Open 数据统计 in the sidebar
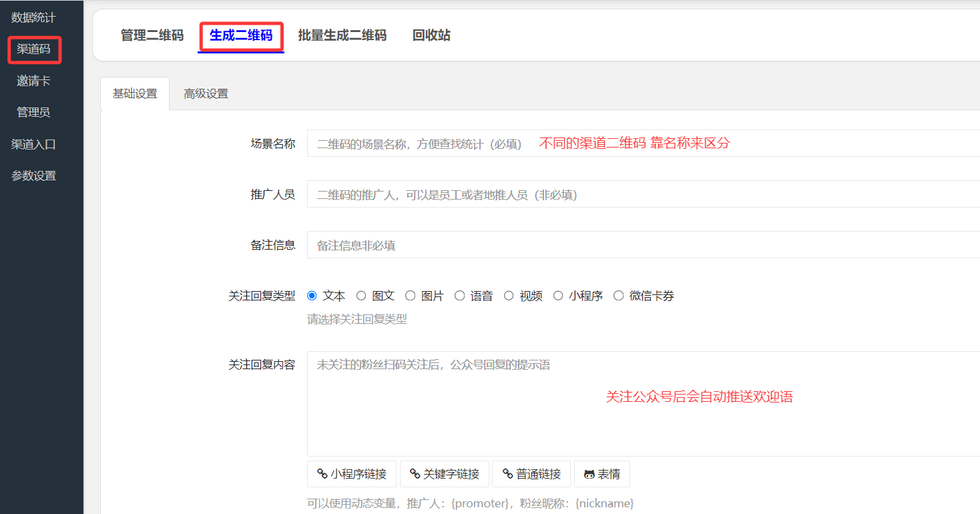Viewport: 980px width, 514px height. [x=32, y=17]
